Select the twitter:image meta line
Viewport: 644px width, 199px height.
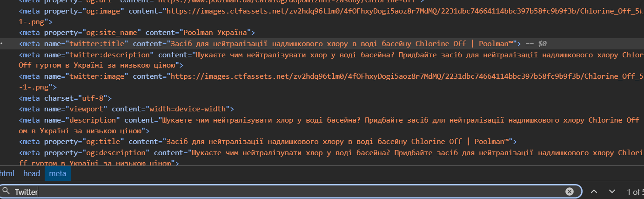[331, 81]
